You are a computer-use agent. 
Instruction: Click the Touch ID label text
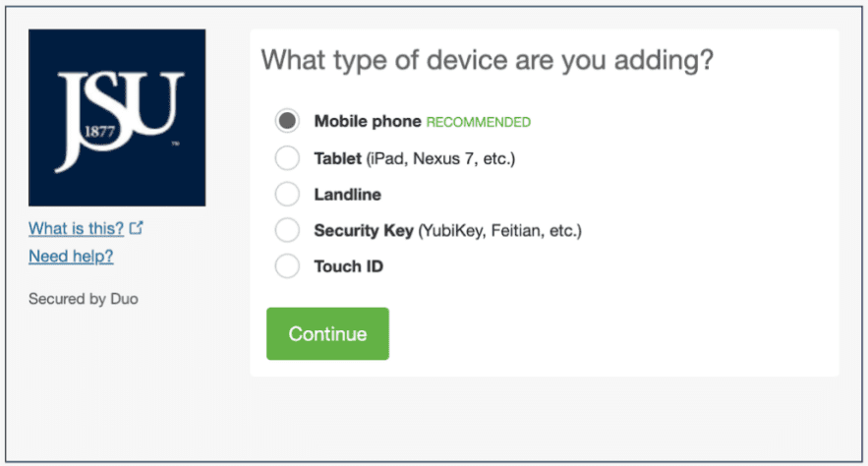tap(348, 266)
